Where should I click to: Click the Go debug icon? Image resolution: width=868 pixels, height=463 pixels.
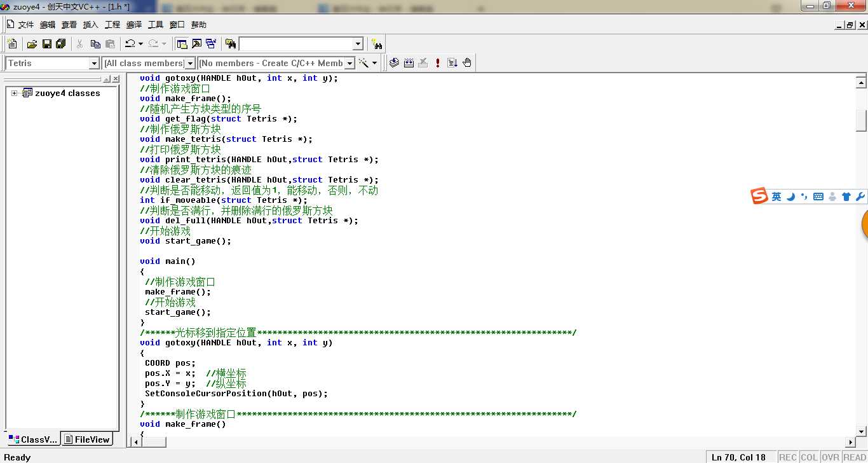pyautogui.click(x=452, y=63)
